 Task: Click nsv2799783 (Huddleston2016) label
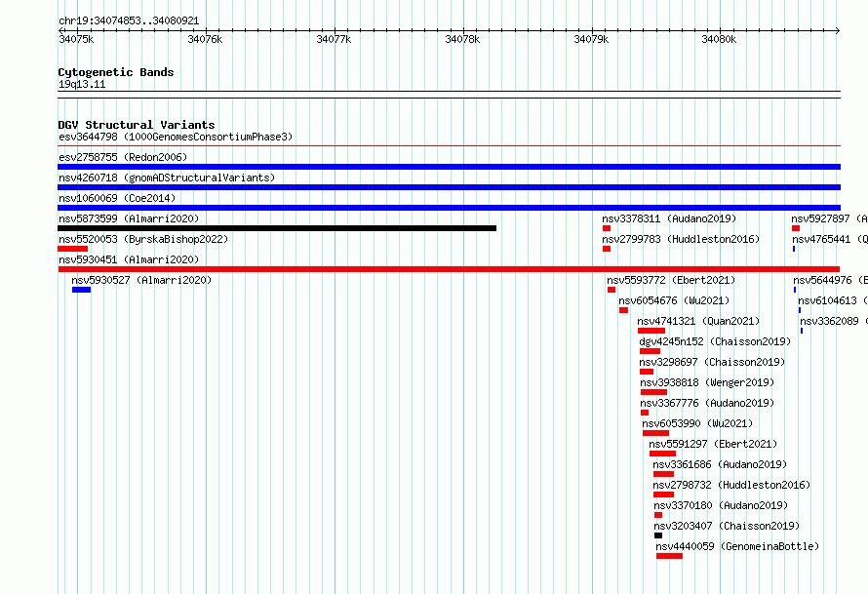click(x=681, y=239)
